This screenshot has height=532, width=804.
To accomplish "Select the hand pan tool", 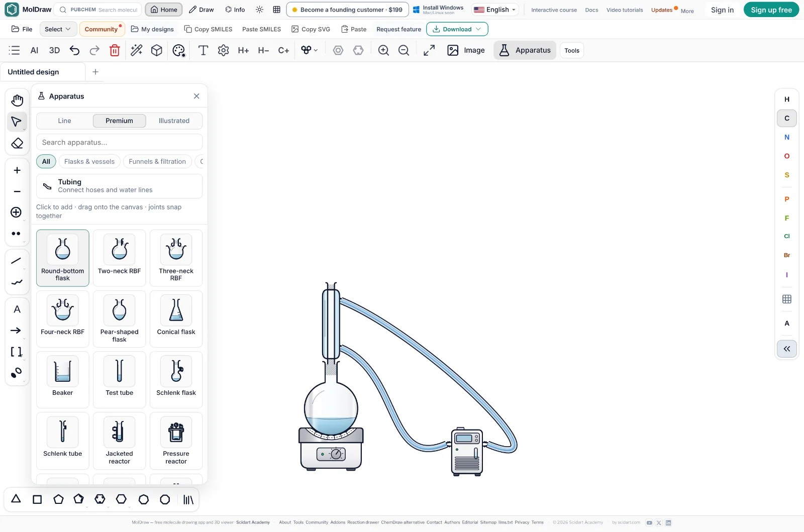I will tap(17, 100).
